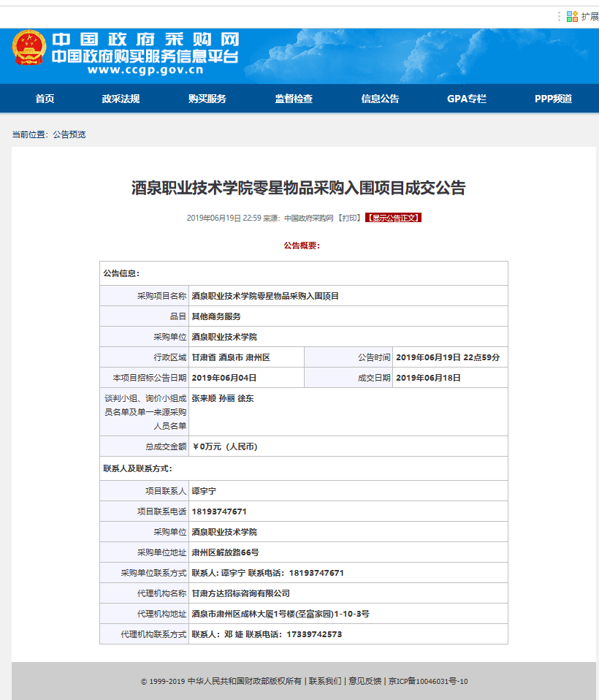Screen dimensions: 599x700
Task: Click the 公告预览 breadcrumb text
Action: [69, 134]
